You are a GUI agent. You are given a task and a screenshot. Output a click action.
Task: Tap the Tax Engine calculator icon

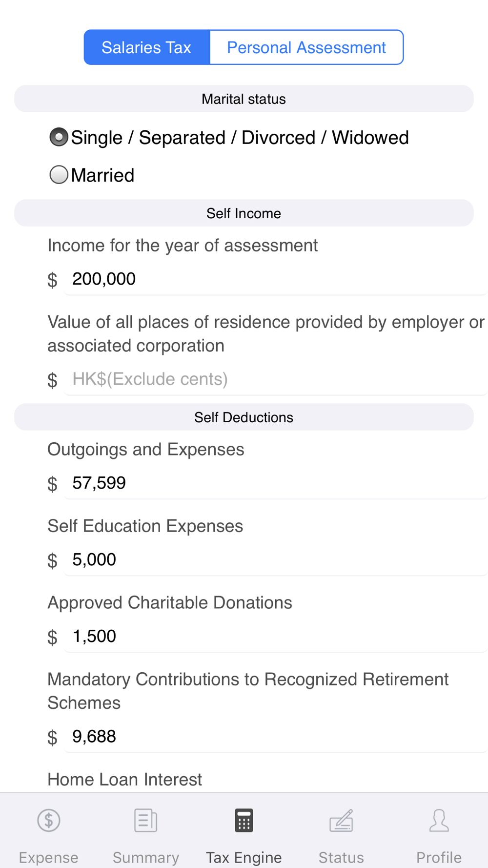click(244, 820)
